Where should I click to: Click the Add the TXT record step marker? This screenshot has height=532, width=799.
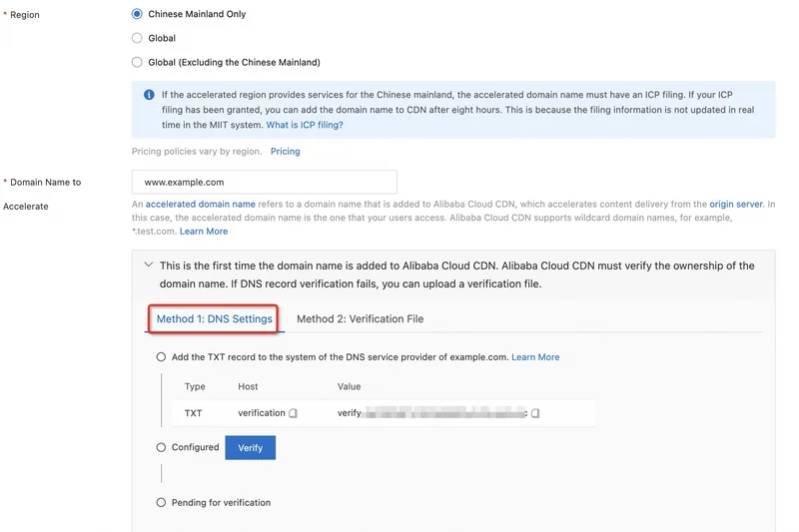tap(161, 357)
